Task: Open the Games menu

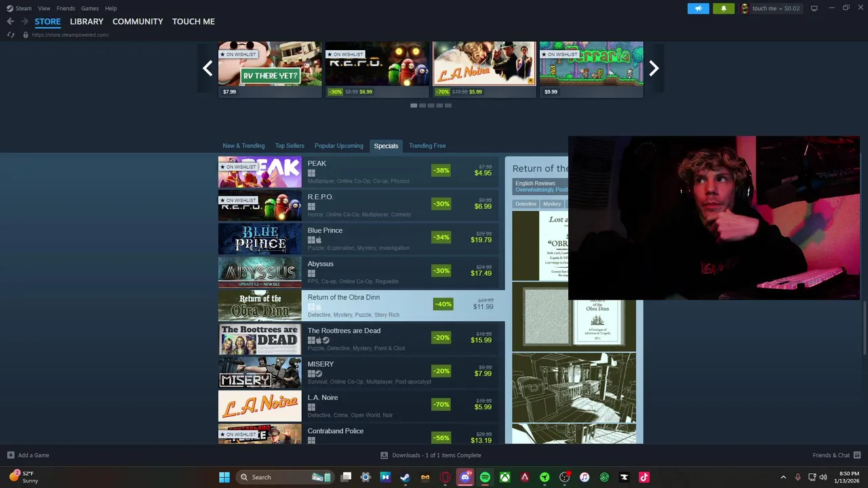Action: pos(90,8)
